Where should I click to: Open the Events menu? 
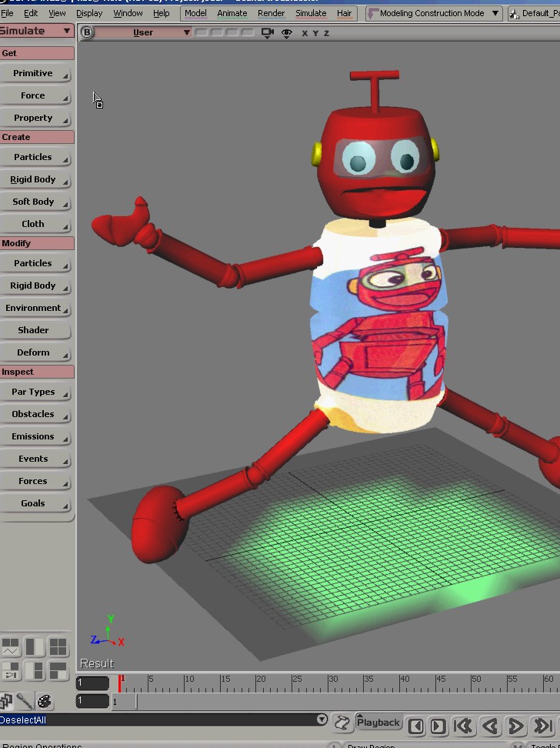(35, 459)
